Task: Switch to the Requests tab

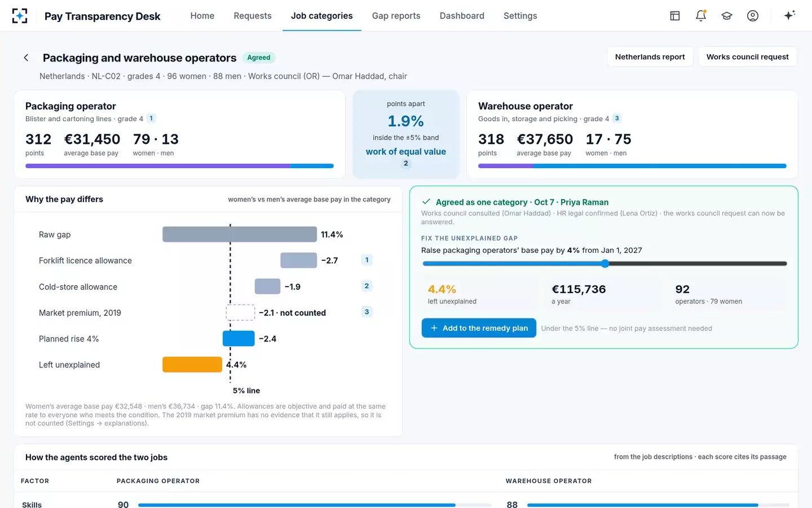Action: (253, 16)
